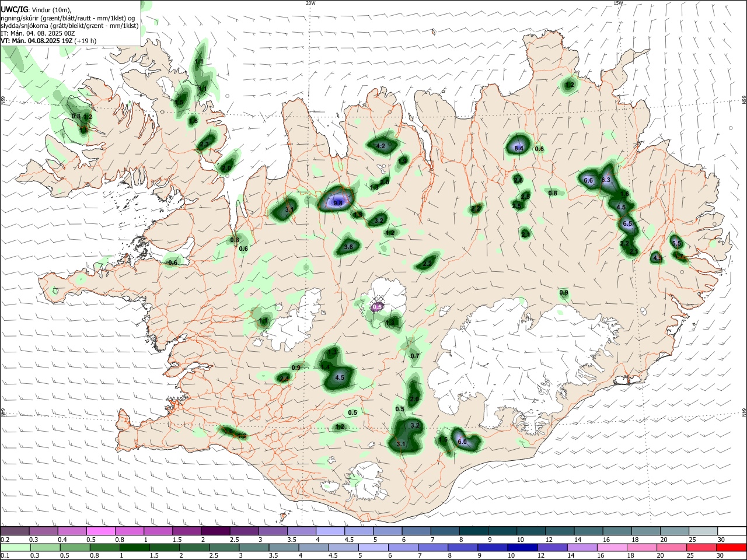Click the pink-red 25 swatch in the lower legend row
Screen dimensions: 747x560
pos(702,547)
